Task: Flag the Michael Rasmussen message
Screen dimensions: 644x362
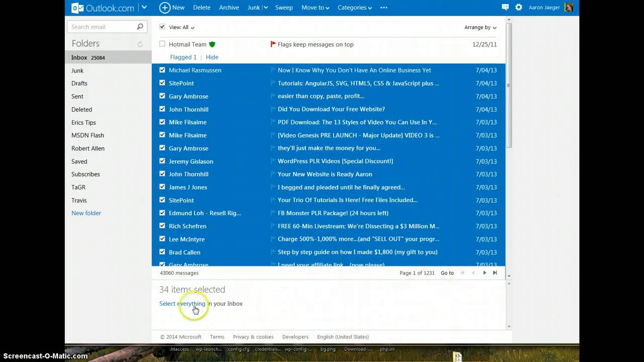Action: 273,70
